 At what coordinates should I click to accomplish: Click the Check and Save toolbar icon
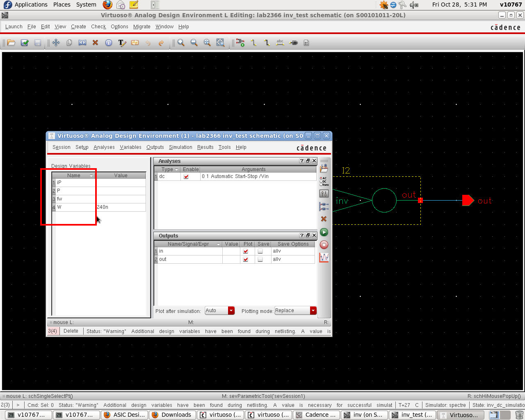click(x=25, y=43)
